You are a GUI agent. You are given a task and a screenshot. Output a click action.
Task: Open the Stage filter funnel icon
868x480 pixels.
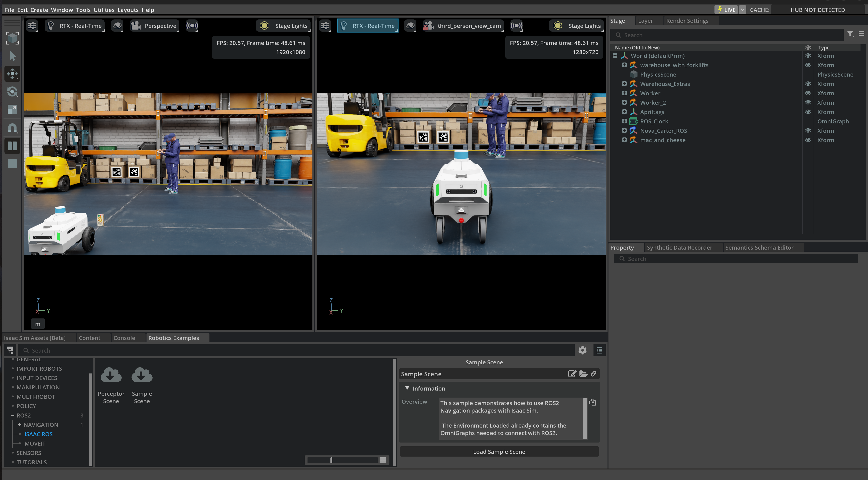850,34
